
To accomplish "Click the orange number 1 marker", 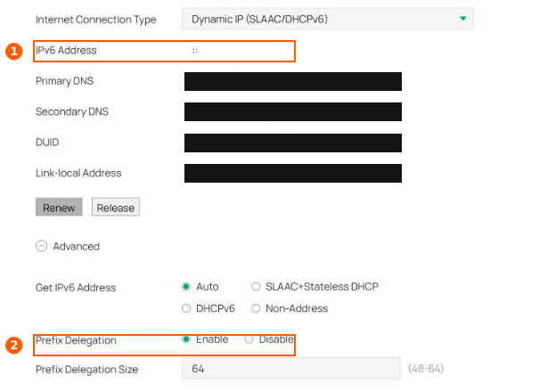I will [13, 52].
